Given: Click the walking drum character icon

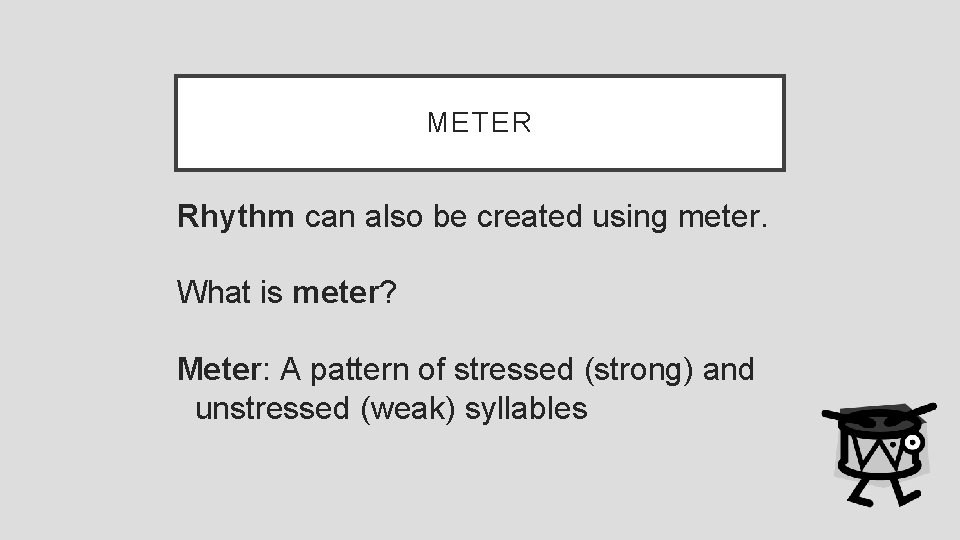Looking at the screenshot, I should [879, 454].
